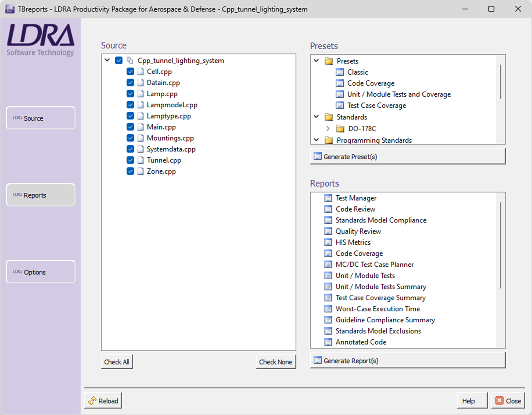The image size is (532, 415).
Task: Collapse the Presets folder
Action: click(x=316, y=61)
